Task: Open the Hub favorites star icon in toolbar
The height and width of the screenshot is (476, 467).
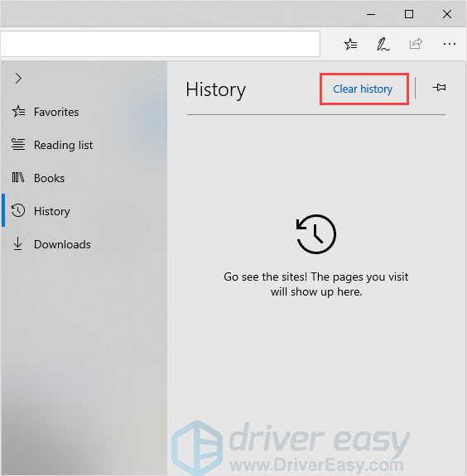Action: [351, 45]
